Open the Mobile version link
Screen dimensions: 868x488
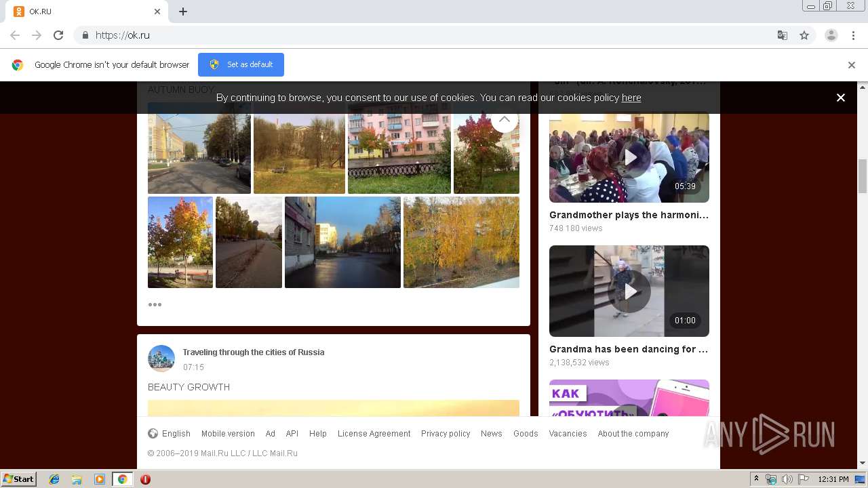228,434
